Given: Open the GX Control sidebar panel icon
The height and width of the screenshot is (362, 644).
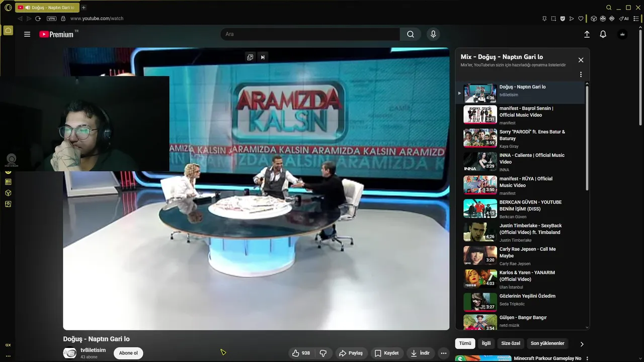Looking at the screenshot, I should click(8, 204).
